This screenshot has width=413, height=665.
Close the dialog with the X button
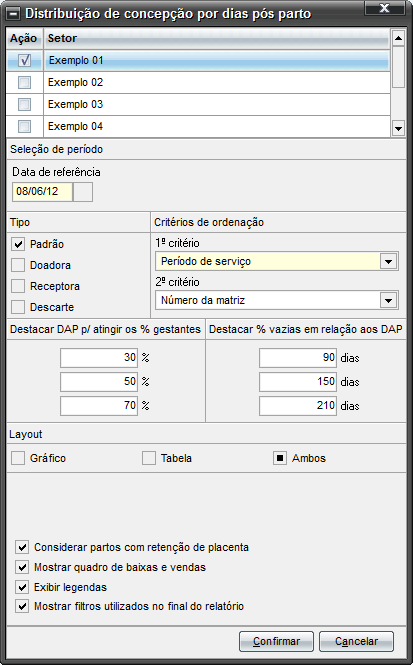[x=384, y=8]
